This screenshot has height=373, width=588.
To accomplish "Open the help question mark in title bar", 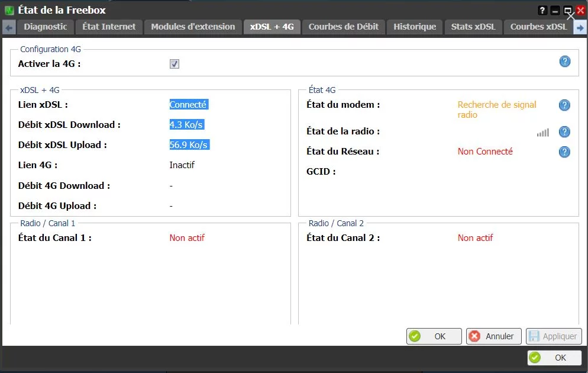I will pos(542,11).
